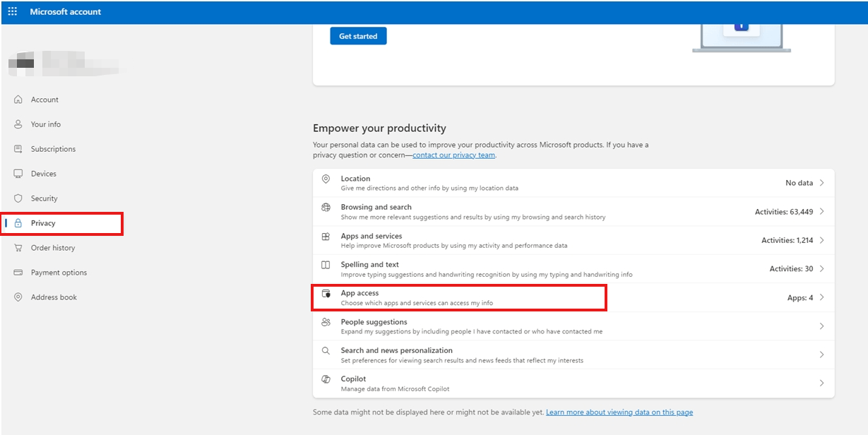Expand the People suggestions row chevron

coord(821,326)
